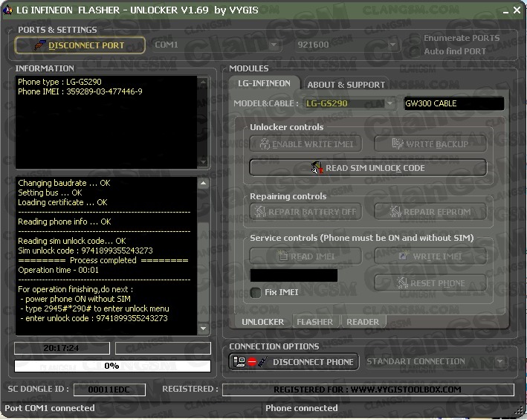Viewport: 527px width, 420px height.
Task: Click the pencil icon on Write IMEI
Action: 403,256
